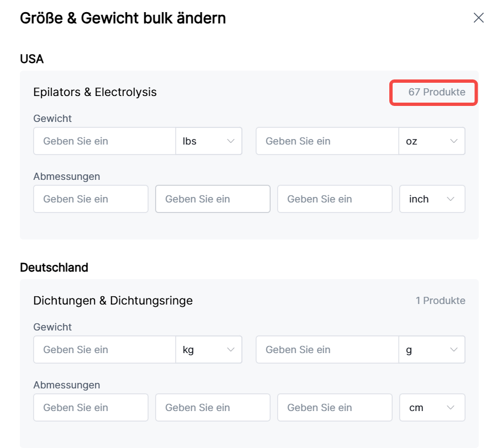Screen dimensions: 492x448
Task: Expand the inch dimensions unit dropdown
Action: pyautogui.click(x=432, y=199)
